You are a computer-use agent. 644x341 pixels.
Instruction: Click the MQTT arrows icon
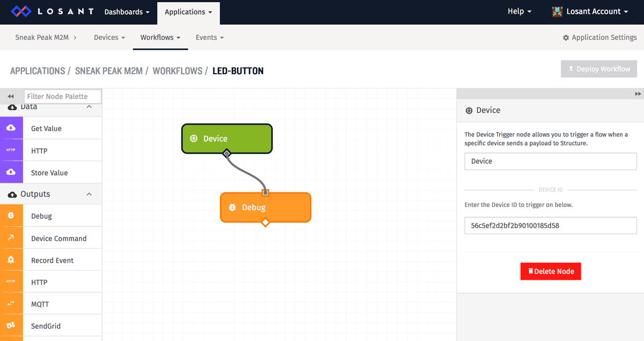11,304
